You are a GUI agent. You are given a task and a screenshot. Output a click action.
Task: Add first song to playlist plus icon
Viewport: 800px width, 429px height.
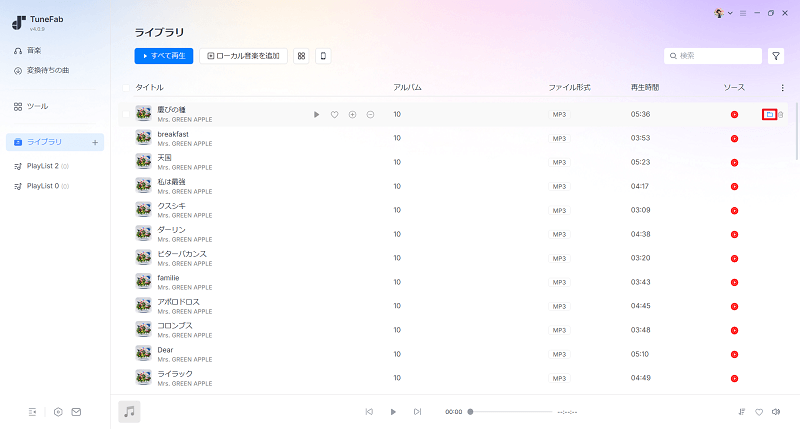pos(353,115)
